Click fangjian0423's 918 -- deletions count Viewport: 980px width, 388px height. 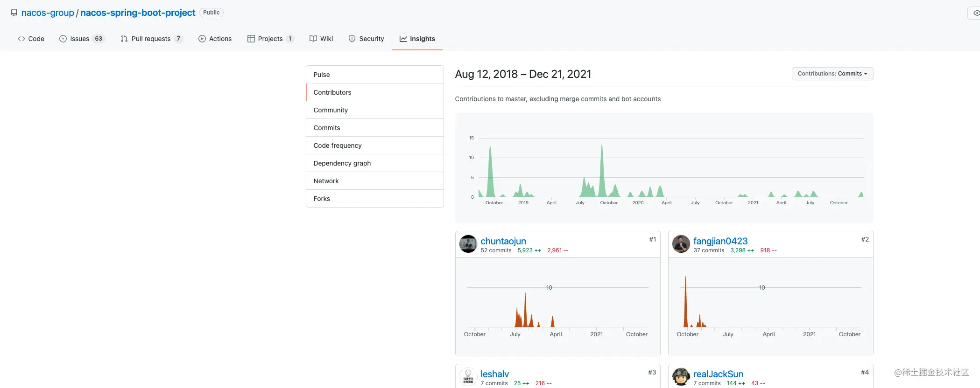[x=768, y=250]
